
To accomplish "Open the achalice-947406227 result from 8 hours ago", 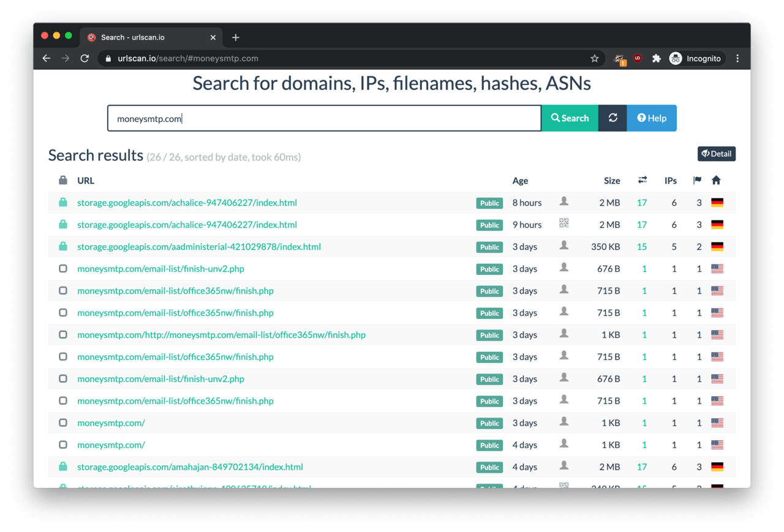I will point(187,203).
